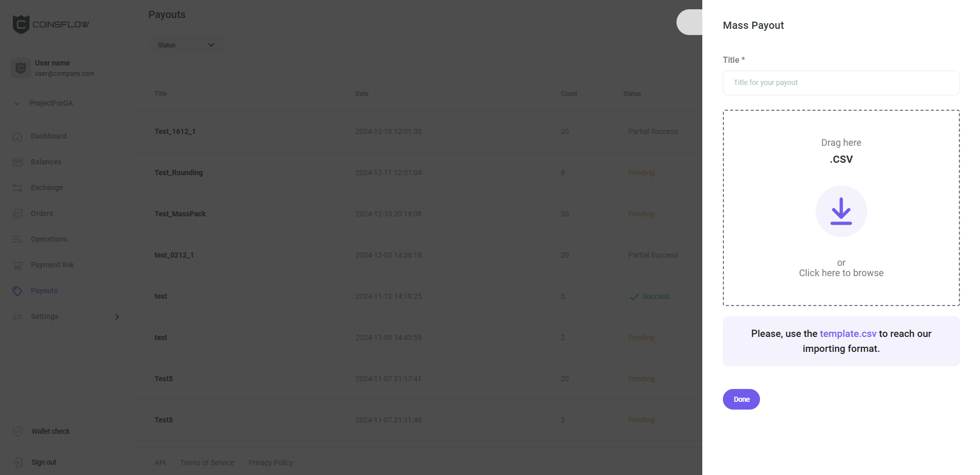Screen dimensions: 980x475
Task: Click the Exchange arrows icon
Action: coord(18,188)
